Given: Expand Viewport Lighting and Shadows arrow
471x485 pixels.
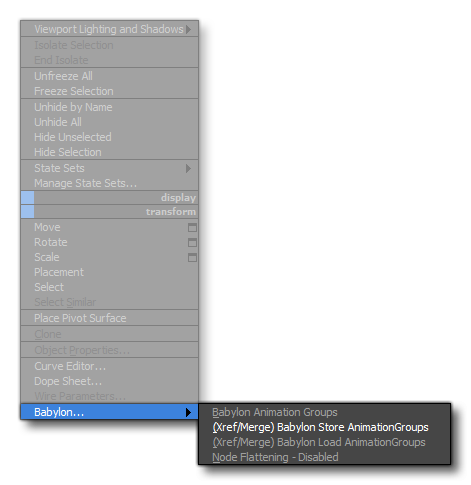Looking at the screenshot, I should (189, 29).
